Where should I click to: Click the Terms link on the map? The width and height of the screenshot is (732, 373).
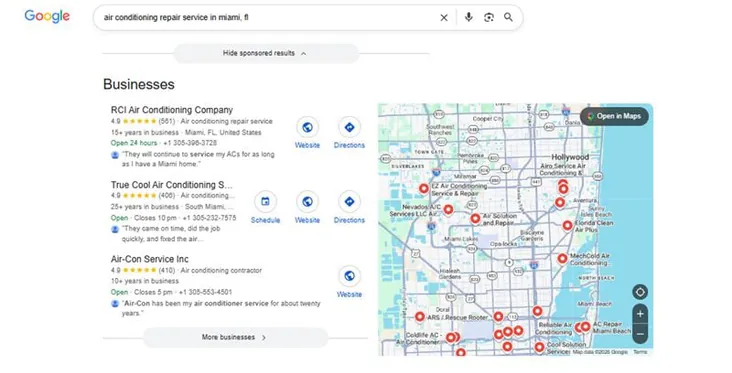[x=640, y=352]
